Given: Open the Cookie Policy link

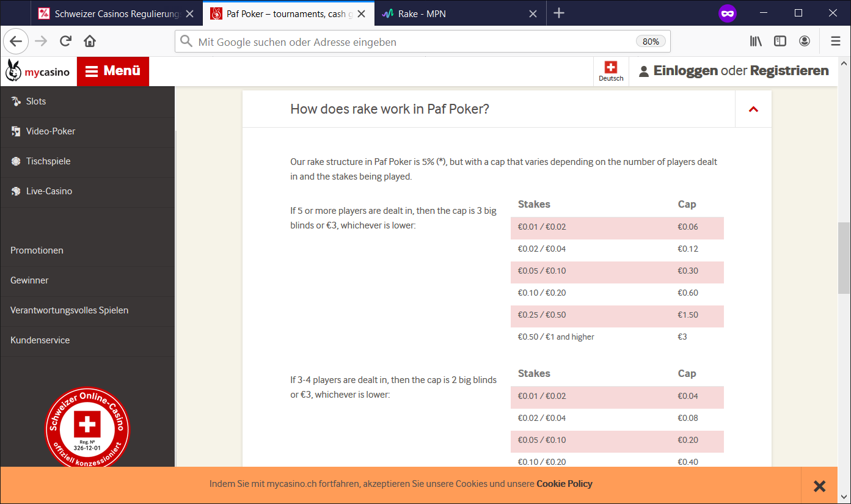Looking at the screenshot, I should tap(564, 484).
